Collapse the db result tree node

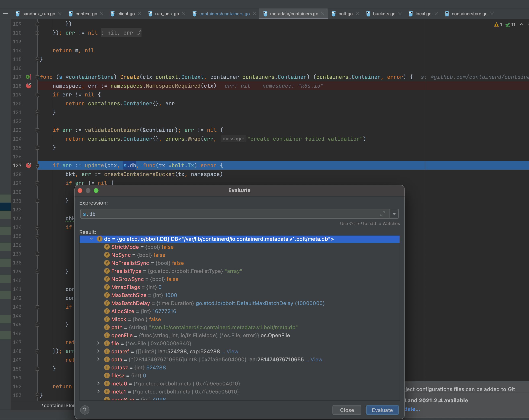91,239
